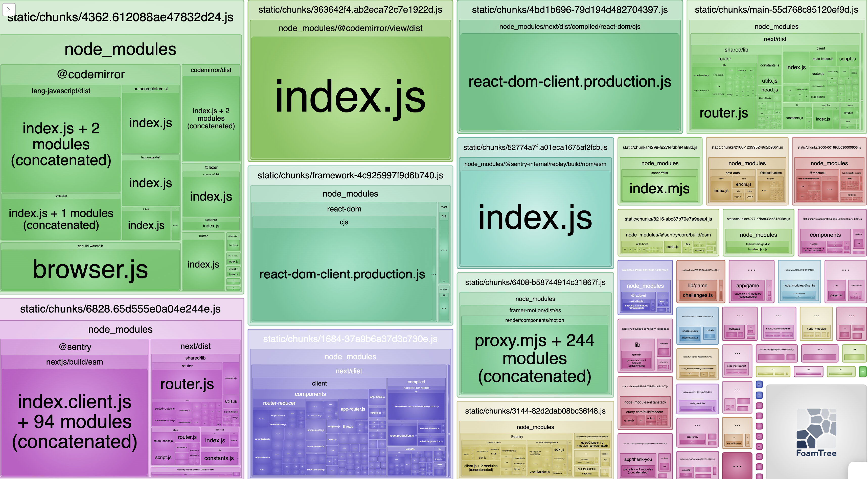
Task: Select lang-javascript index.js + 2 modules (concatenated)
Action: pyautogui.click(x=61, y=144)
